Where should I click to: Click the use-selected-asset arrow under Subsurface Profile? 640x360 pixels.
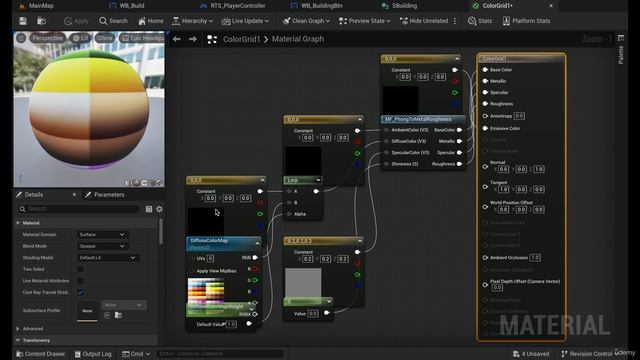pyautogui.click(x=107, y=315)
